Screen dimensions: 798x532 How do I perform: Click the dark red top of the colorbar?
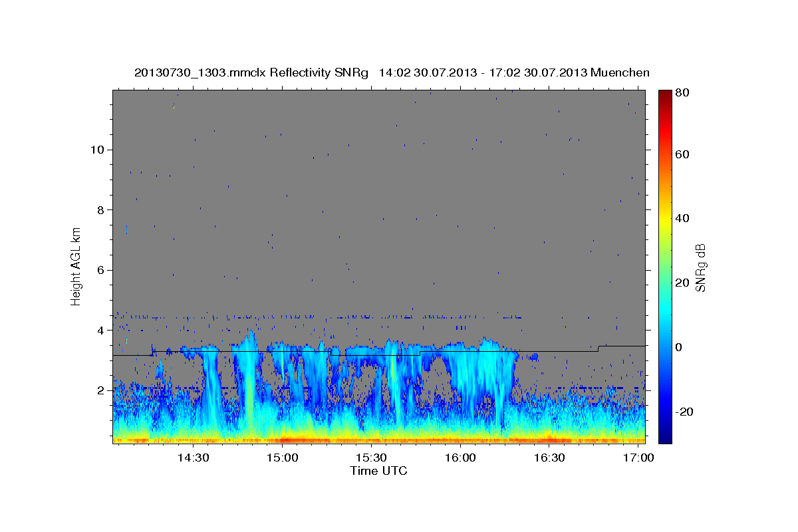click(664, 96)
